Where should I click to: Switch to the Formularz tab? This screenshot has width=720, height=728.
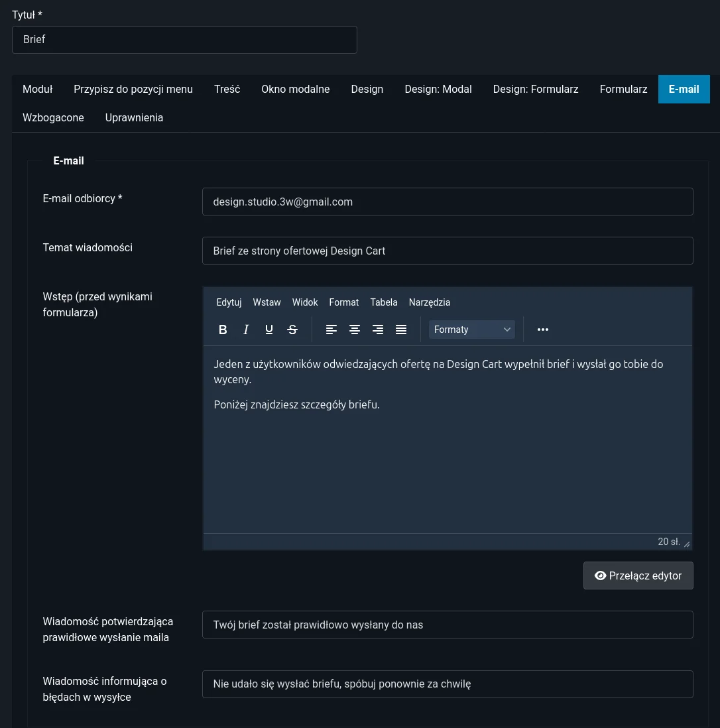click(x=623, y=89)
